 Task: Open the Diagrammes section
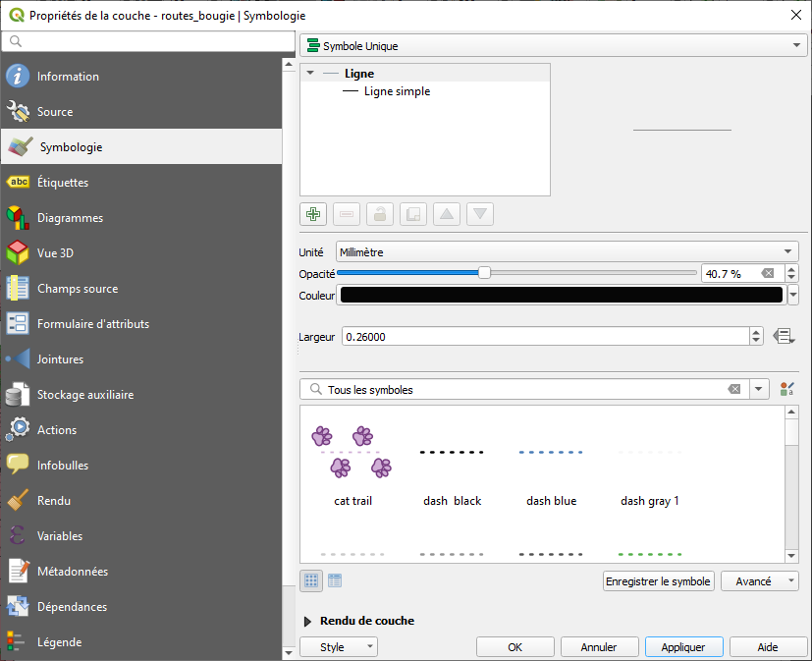pos(70,218)
